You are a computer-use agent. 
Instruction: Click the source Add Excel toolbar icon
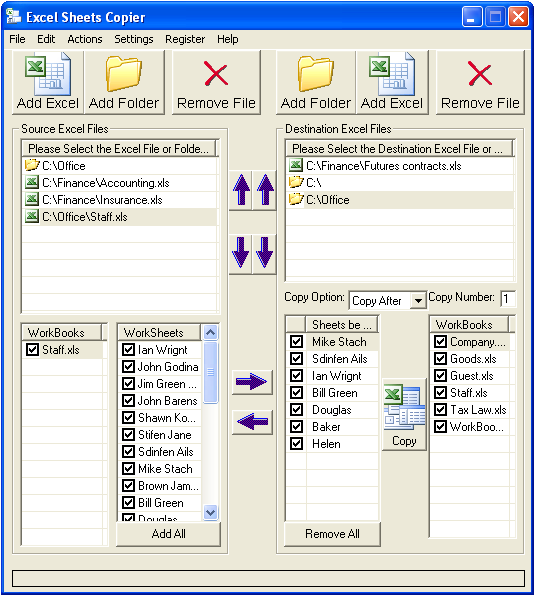coord(48,82)
